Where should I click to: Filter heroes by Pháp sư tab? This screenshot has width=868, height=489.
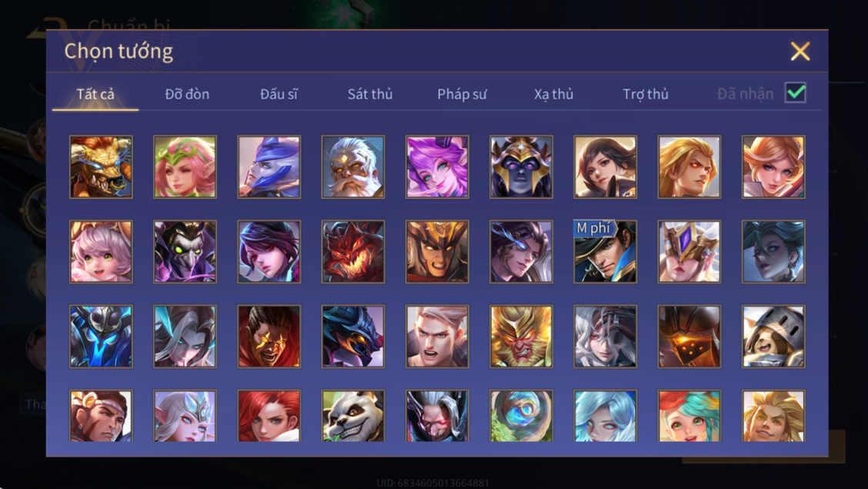(x=462, y=94)
